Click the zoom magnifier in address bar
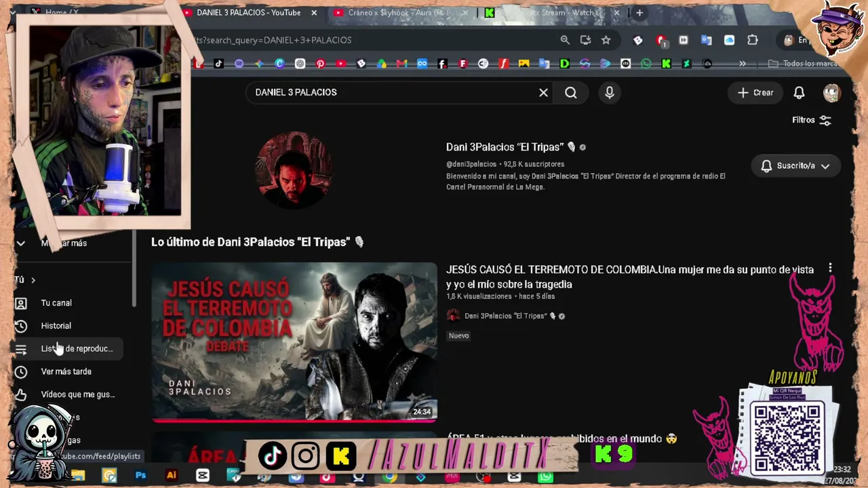Viewport: 868px width, 488px height. (565, 41)
